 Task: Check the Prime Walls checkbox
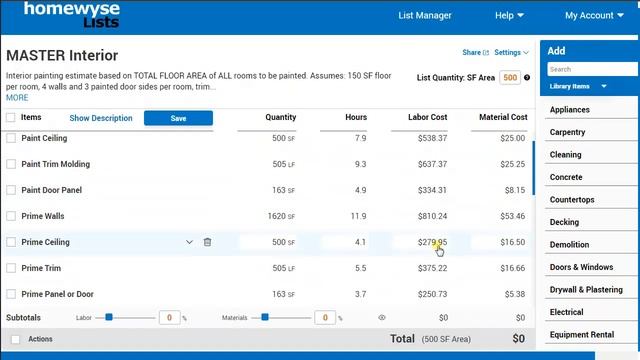11,216
